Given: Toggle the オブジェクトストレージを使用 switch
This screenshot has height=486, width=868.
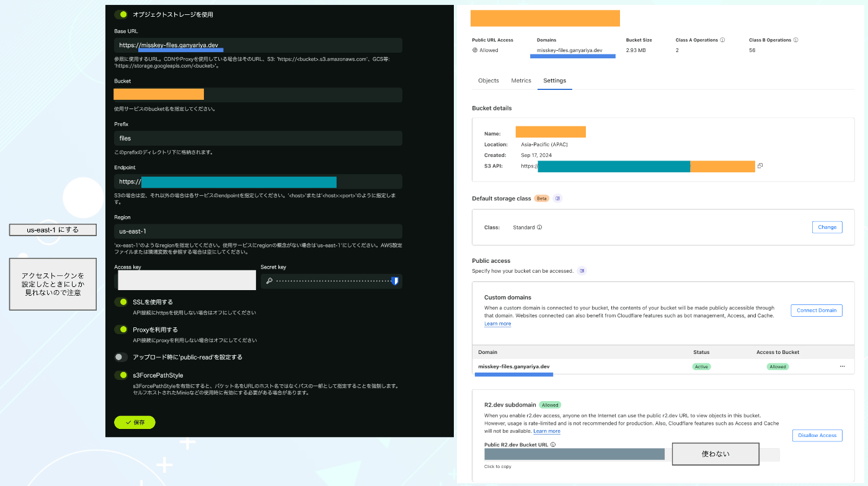Looking at the screenshot, I should [x=121, y=14].
